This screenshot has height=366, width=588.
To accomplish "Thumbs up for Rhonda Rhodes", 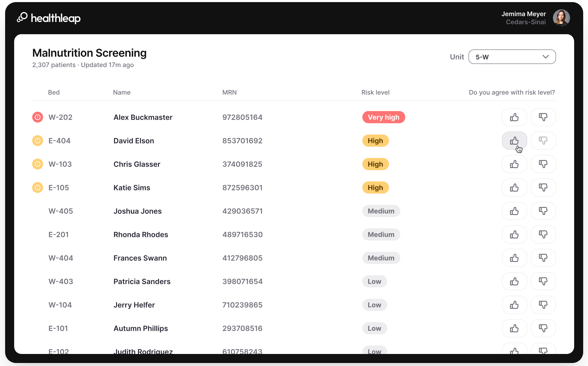I will (x=514, y=234).
